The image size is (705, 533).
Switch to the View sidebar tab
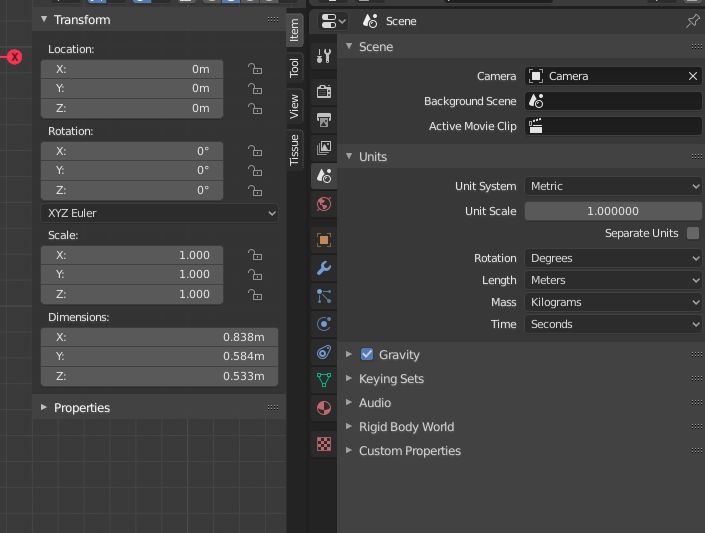(x=294, y=106)
